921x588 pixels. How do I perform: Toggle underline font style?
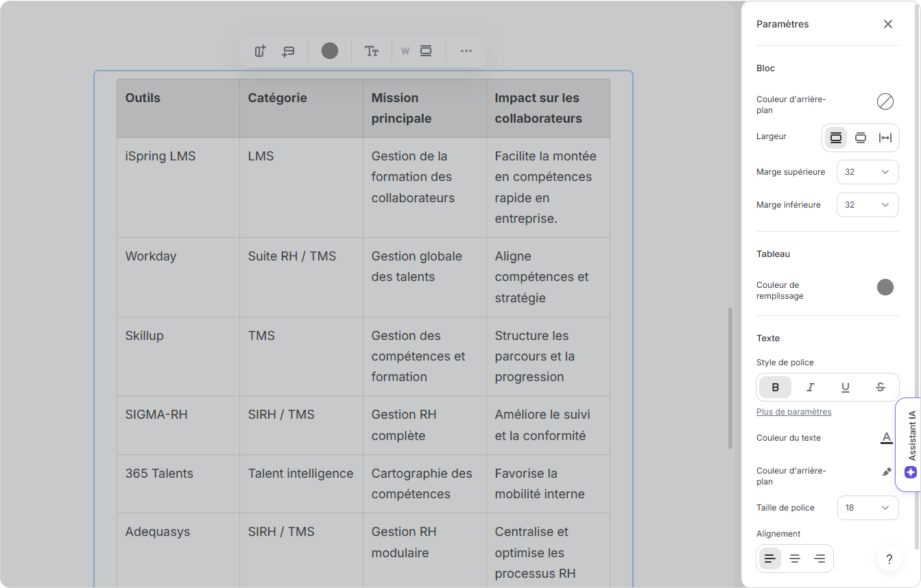(845, 387)
